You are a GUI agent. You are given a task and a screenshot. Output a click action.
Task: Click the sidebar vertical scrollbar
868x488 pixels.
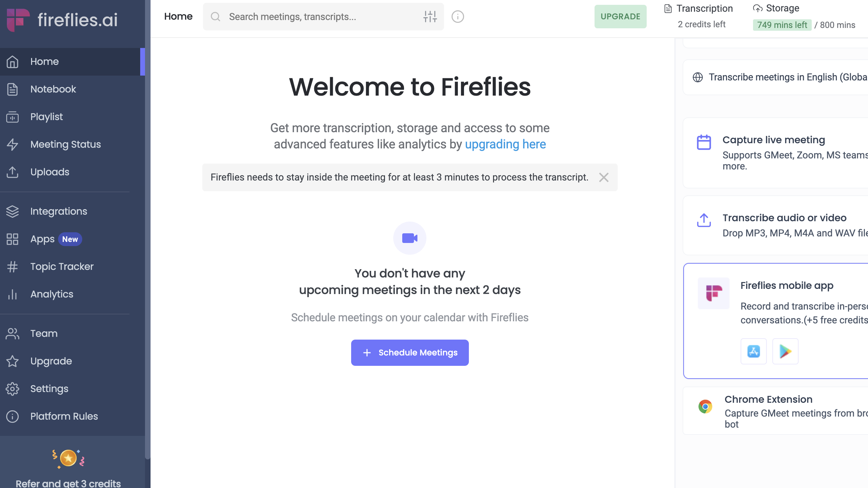pyautogui.click(x=148, y=242)
